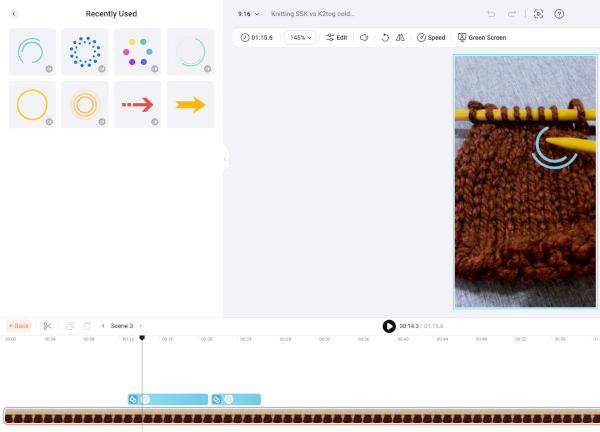The image size is (600, 432).
Task: Click the 00:14.3 current time readout
Action: [409, 326]
